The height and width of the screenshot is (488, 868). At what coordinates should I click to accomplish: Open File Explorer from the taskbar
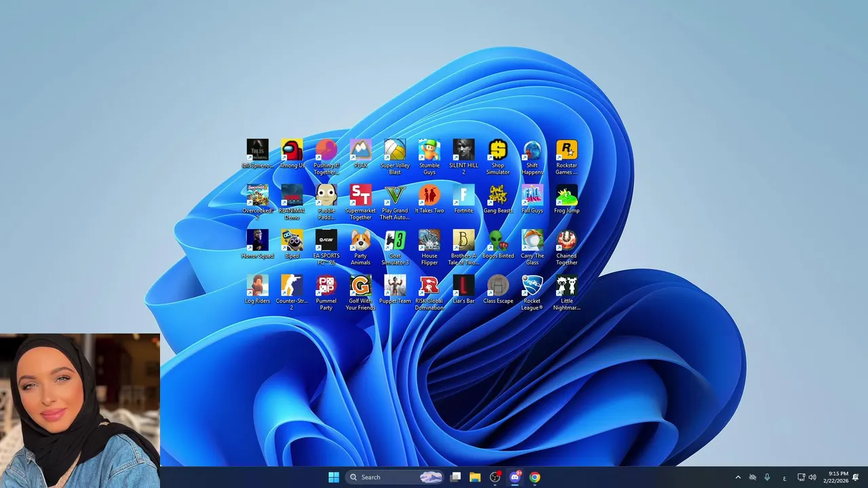[475, 477]
